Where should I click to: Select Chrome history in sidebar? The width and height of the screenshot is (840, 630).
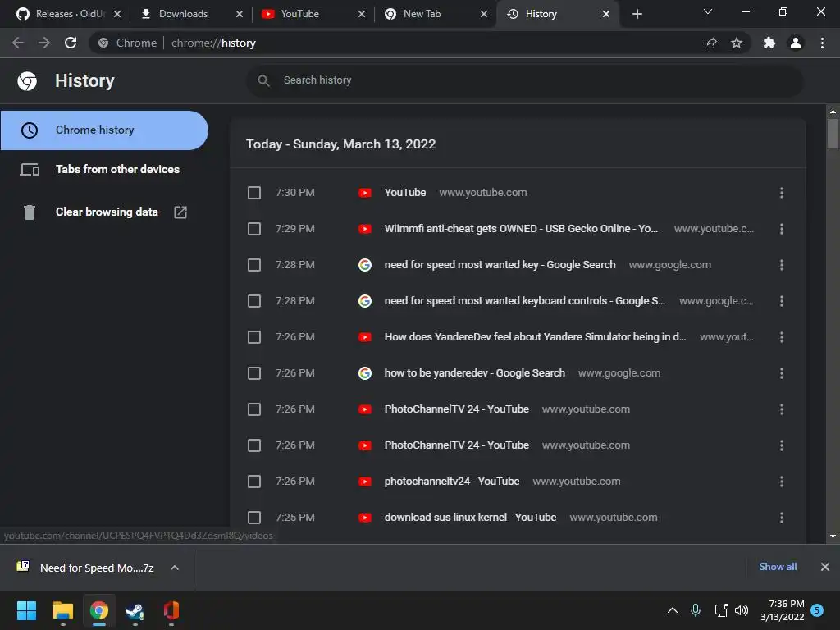(104, 130)
